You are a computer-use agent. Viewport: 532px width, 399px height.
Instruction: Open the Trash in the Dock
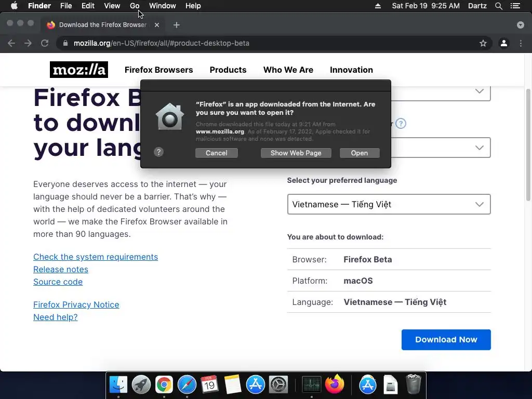pos(413,384)
